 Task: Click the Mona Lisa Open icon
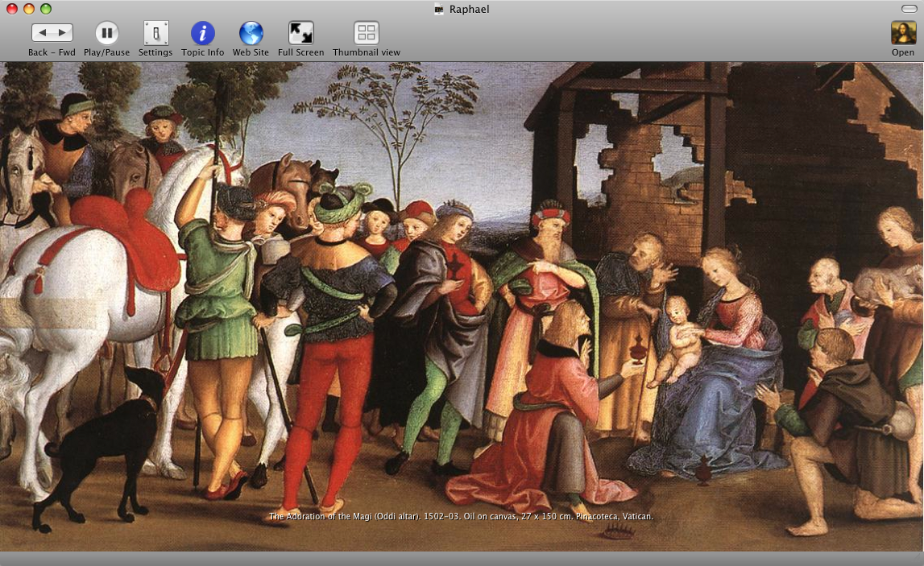[x=903, y=33]
